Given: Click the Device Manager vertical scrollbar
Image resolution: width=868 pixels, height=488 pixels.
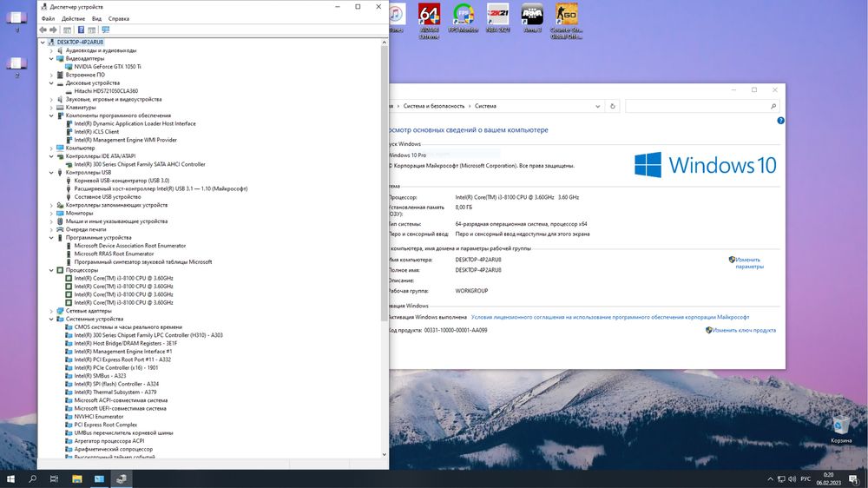Looking at the screenshot, I should point(385,183).
